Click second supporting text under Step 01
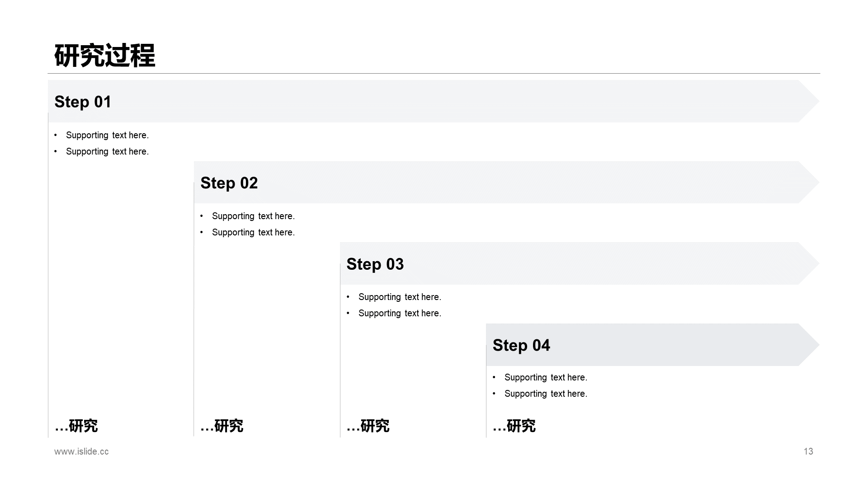 pyautogui.click(x=107, y=151)
